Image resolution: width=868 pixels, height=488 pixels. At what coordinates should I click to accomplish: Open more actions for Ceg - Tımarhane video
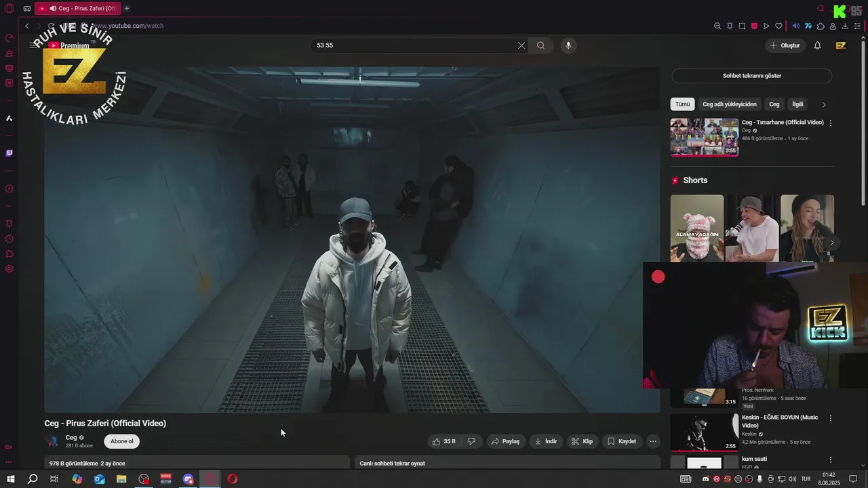click(x=831, y=123)
